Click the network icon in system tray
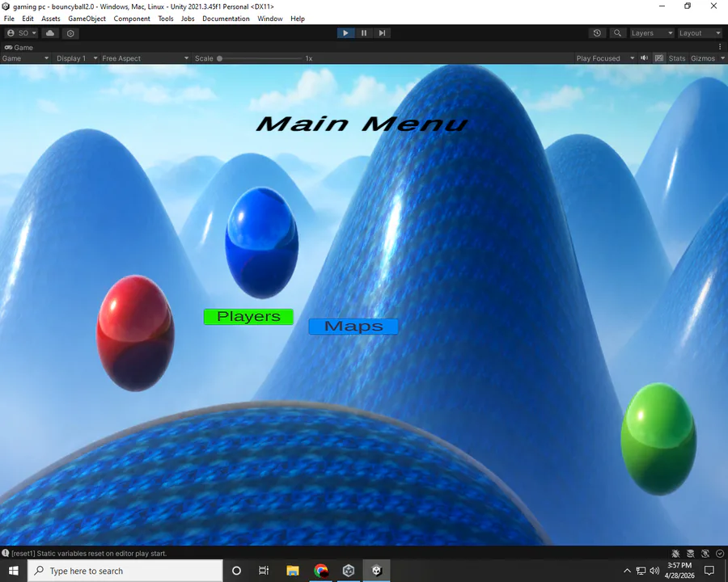Screen dimensions: 728x582 (x=641, y=571)
